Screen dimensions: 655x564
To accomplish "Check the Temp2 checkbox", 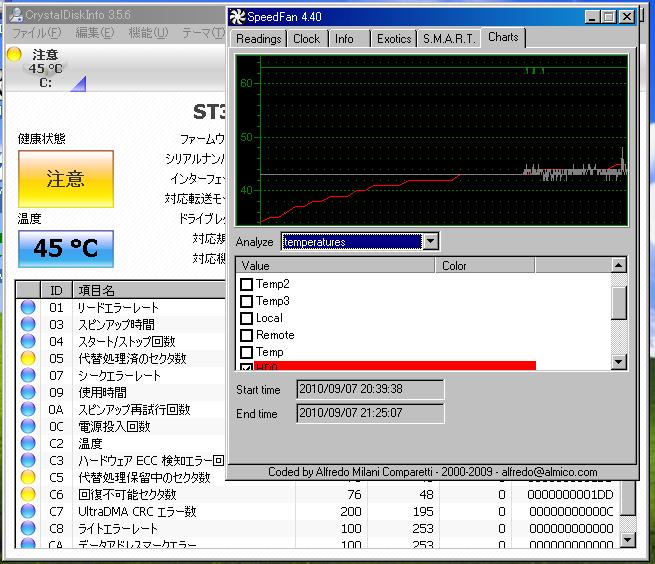I will click(246, 284).
